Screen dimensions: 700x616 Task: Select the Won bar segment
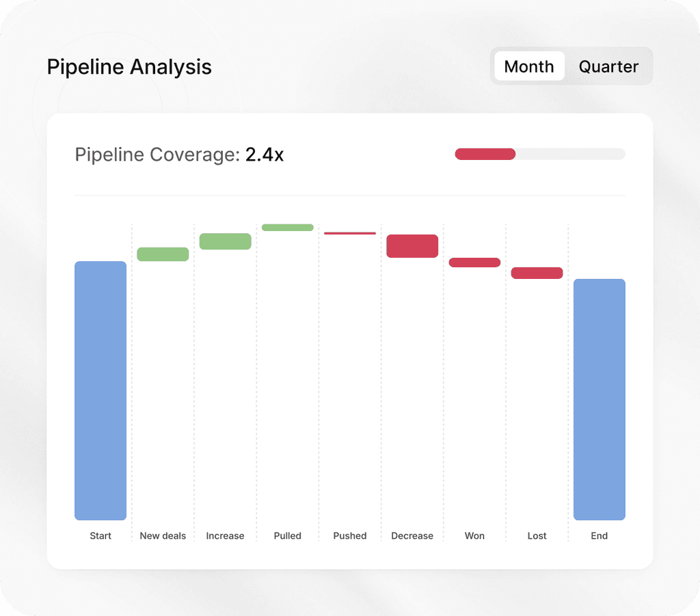pyautogui.click(x=474, y=262)
